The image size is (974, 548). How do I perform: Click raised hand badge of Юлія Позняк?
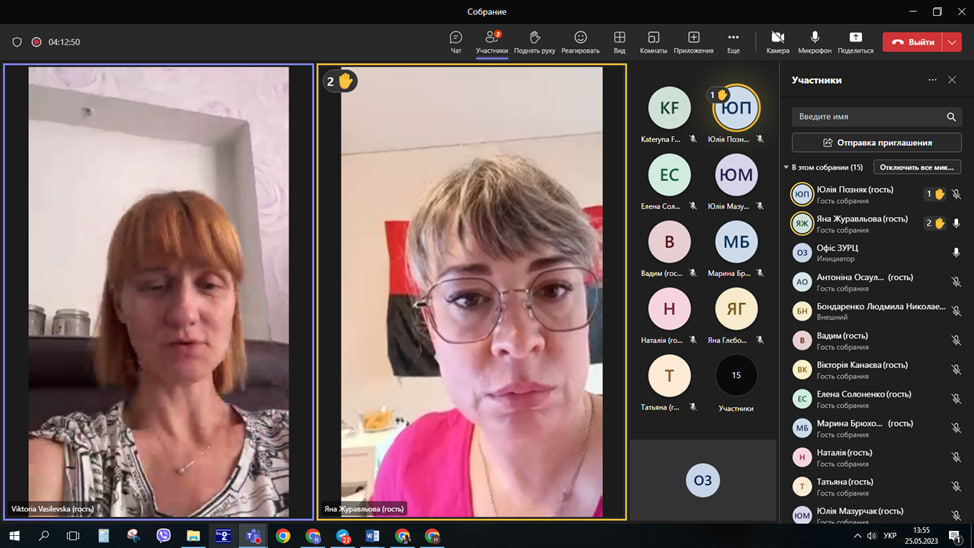(935, 194)
